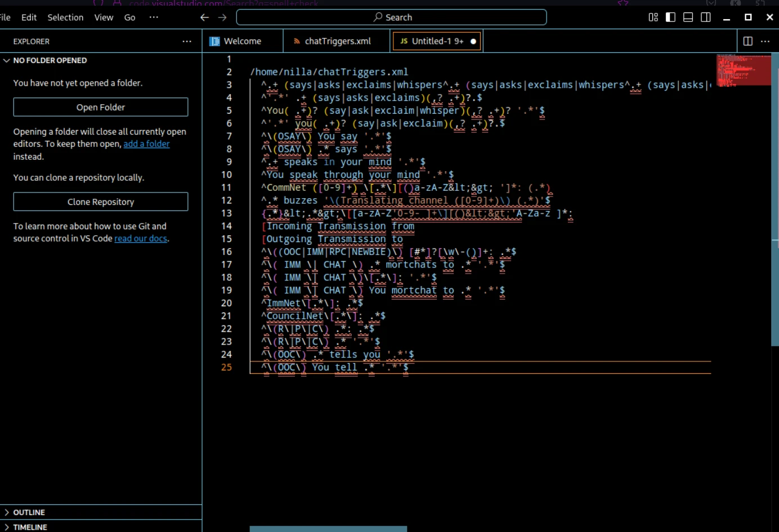
Task: Go back using the left arrow
Action: coord(204,17)
